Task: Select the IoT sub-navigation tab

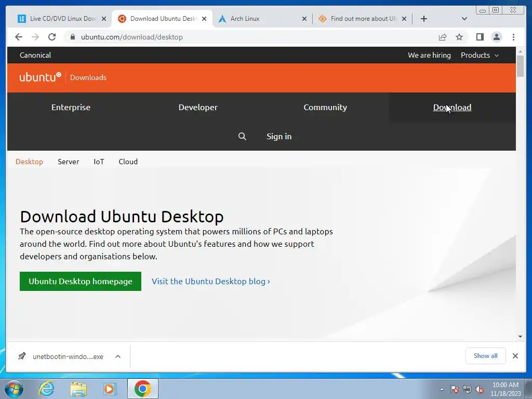Action: pyautogui.click(x=99, y=162)
